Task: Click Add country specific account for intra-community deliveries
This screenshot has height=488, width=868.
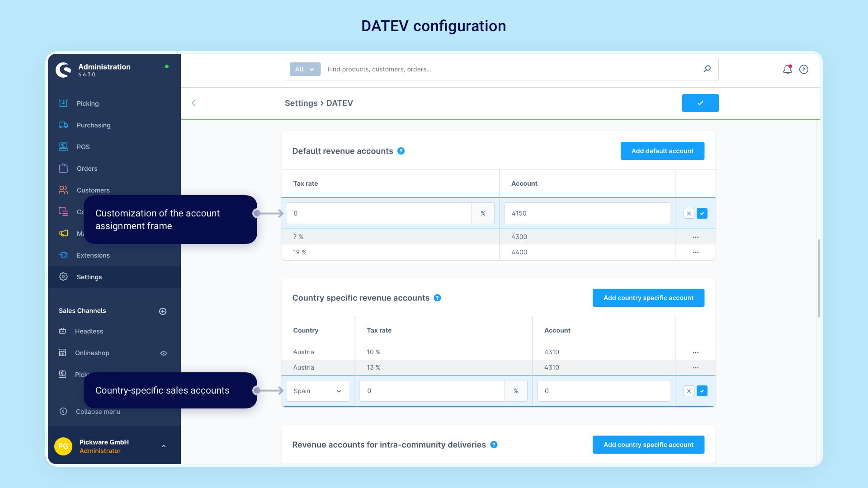Action: [648, 445]
